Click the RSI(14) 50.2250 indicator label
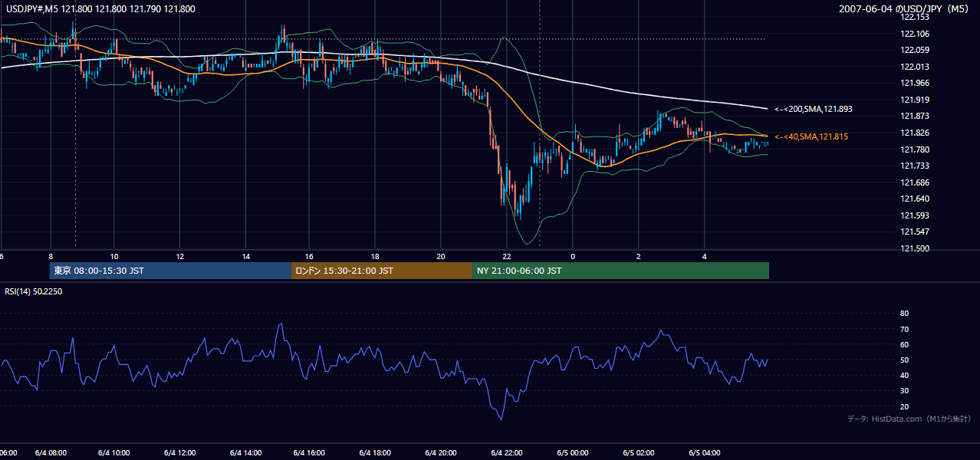 (33, 291)
